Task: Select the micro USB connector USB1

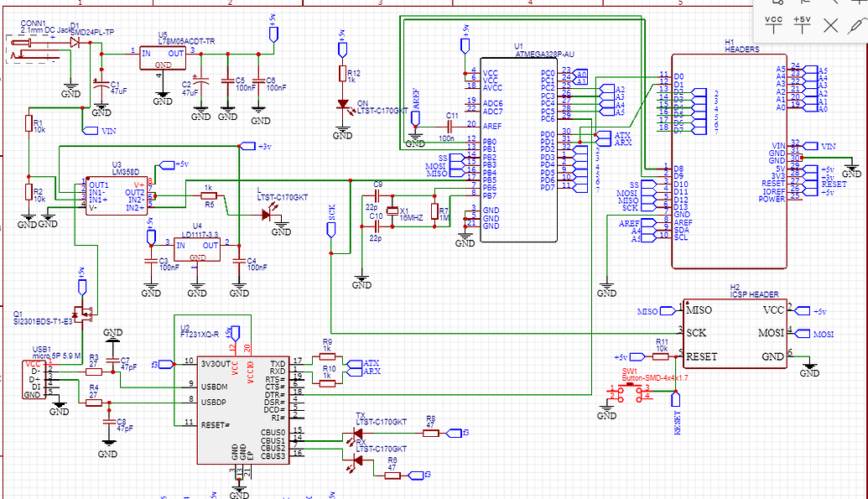Action: pos(34,382)
